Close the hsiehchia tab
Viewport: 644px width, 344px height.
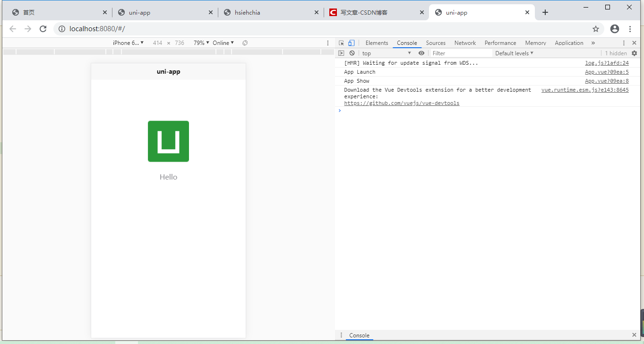(317, 13)
